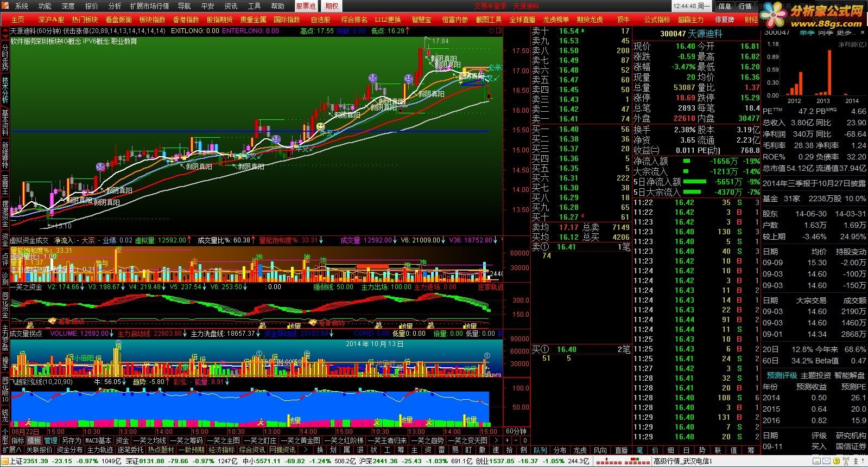Open 截图工具 from the red toolbar

click(x=489, y=20)
